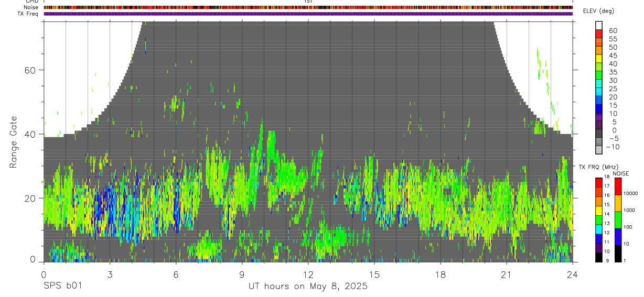This screenshot has height=297, width=644.
Task: Click the 'Noise' row label above the plot
Action: coord(31,8)
